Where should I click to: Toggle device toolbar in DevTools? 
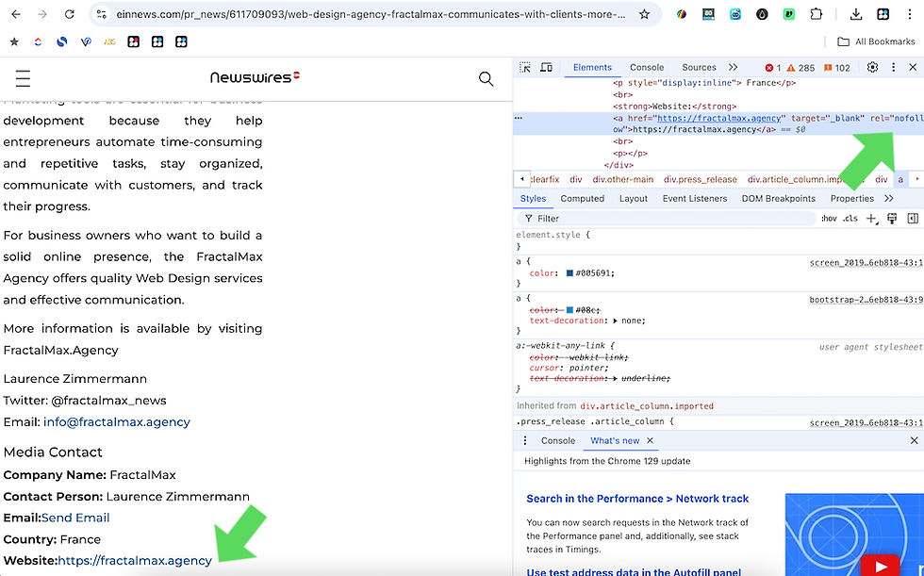546,67
